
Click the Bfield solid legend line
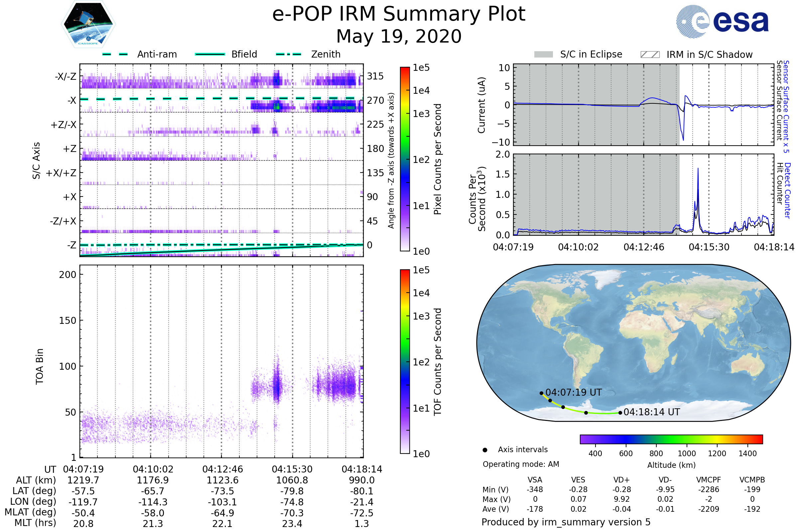click(x=210, y=54)
